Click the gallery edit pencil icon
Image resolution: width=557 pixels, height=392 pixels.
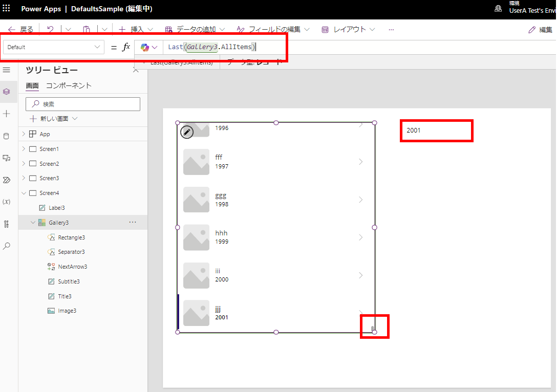point(187,132)
